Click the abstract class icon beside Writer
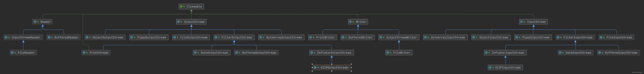This screenshot has width=644, height=74. (350, 22)
